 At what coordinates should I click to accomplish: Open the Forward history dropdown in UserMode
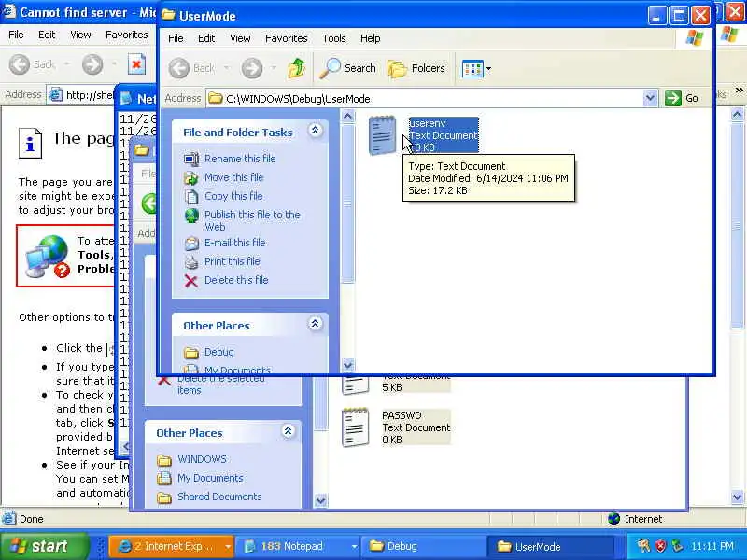point(274,68)
